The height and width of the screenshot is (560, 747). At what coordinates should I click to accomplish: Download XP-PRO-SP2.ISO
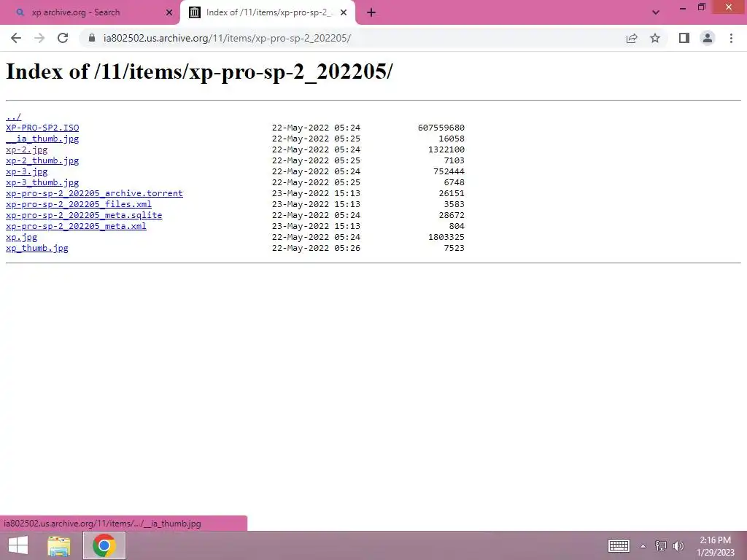pos(42,128)
